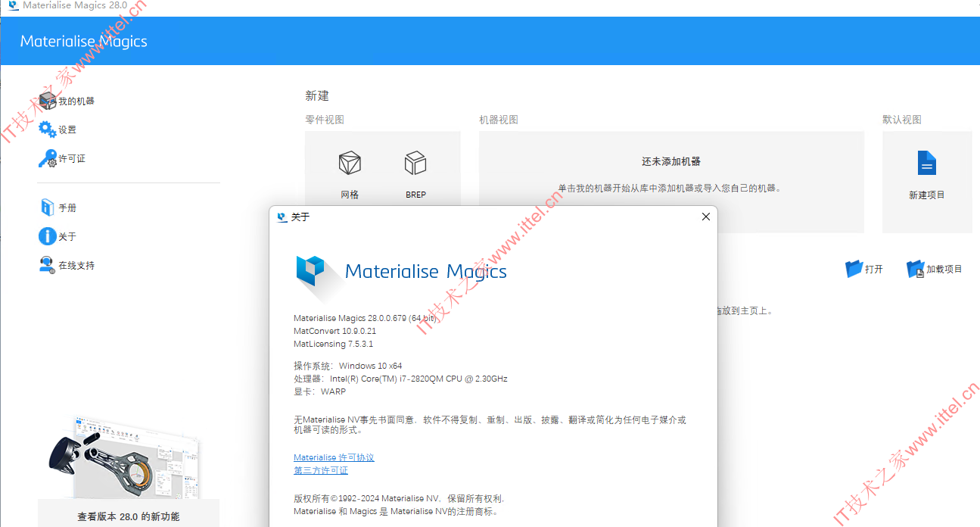Click 'MatLicensing 7.5.3.1' text

[333, 344]
